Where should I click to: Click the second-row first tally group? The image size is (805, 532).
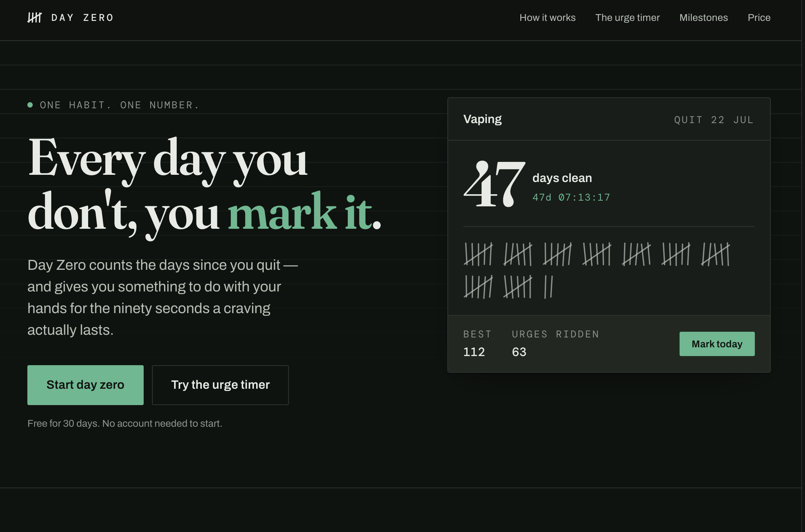[478, 287]
